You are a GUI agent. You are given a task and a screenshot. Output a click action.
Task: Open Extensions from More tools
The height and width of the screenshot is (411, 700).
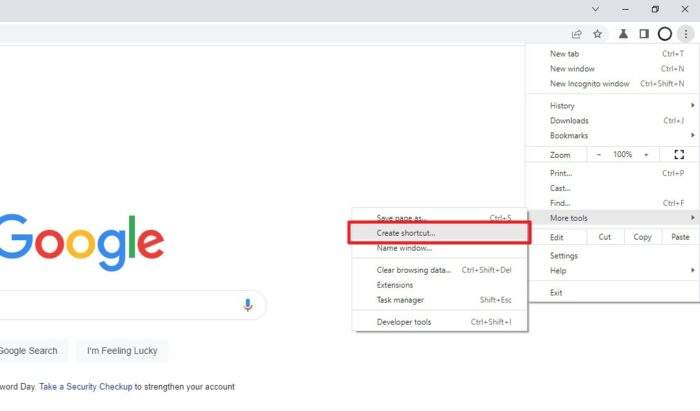[x=440, y=285]
